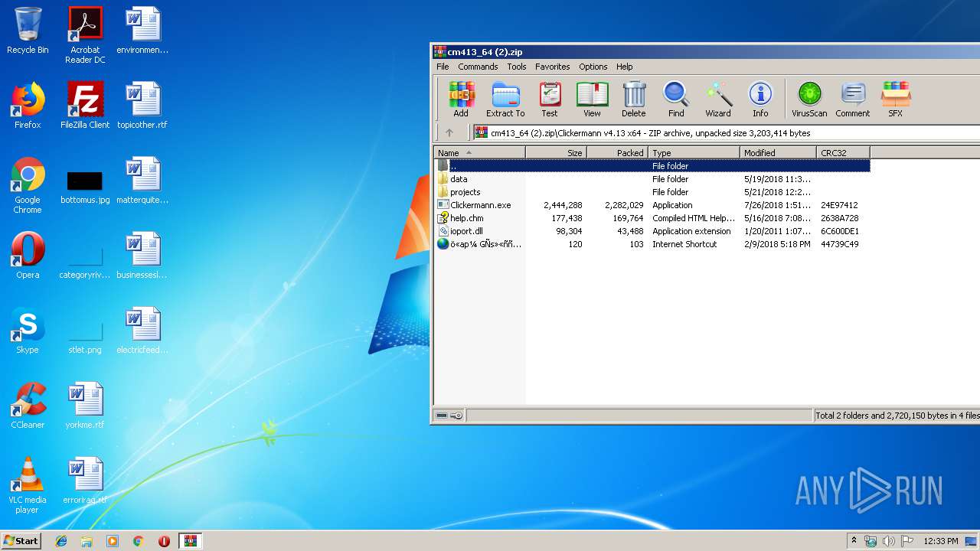This screenshot has width=980, height=551.
Task: Create SFX archive via SFX icon
Action: pyautogui.click(x=895, y=99)
